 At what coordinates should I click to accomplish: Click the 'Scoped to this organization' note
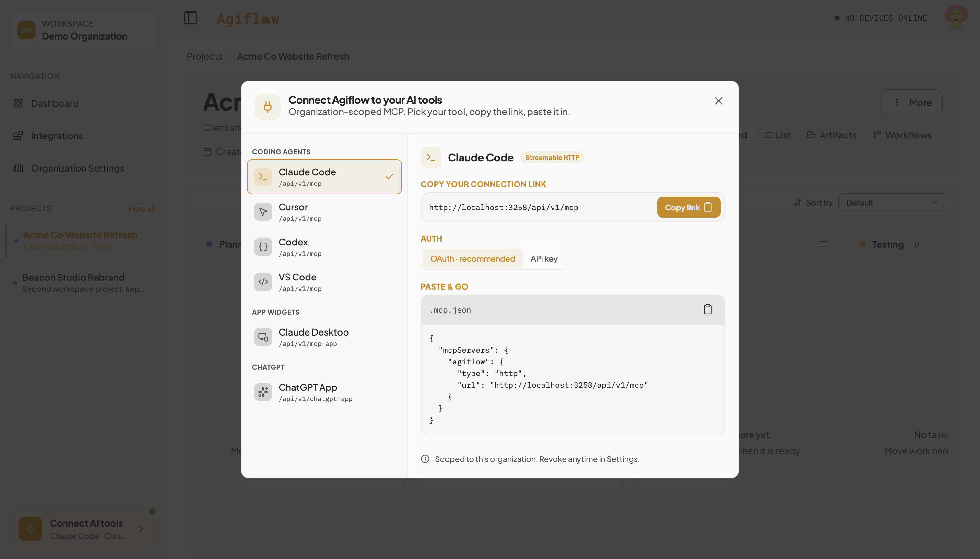tap(537, 459)
